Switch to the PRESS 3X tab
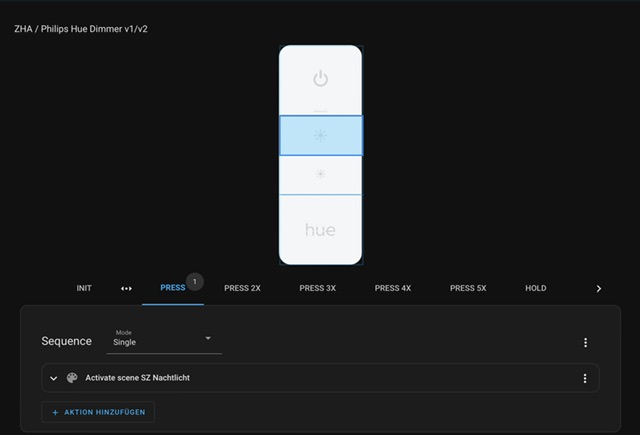The height and width of the screenshot is (435, 640). [x=318, y=288]
